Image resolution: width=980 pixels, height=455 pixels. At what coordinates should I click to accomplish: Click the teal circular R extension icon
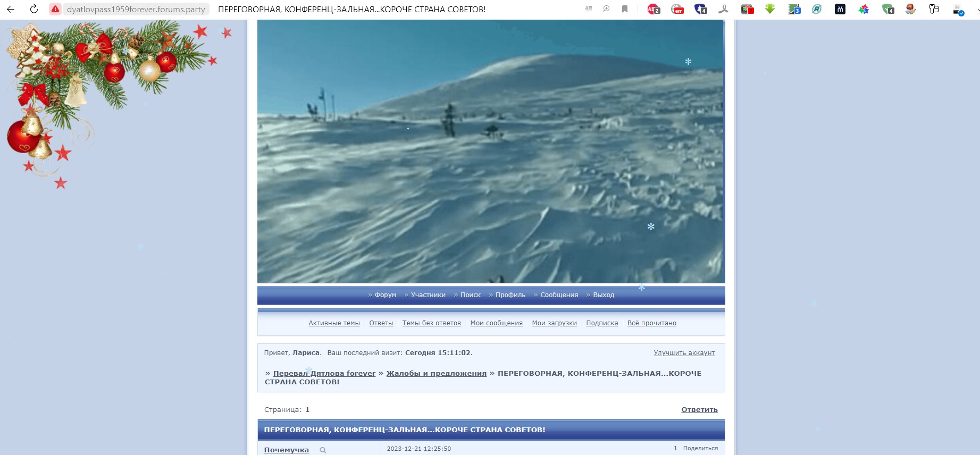click(817, 9)
